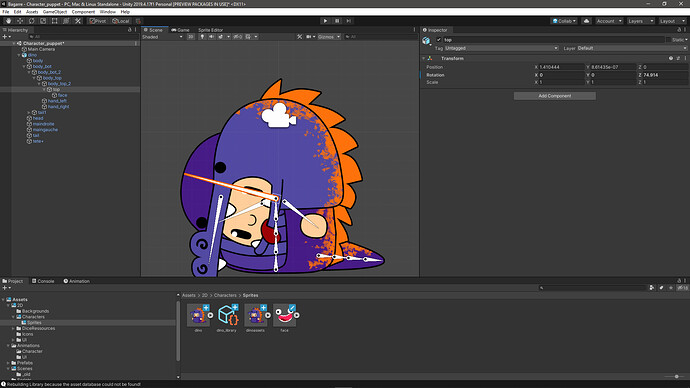
Task: Select the Rect transform tool
Action: pyautogui.click(x=55, y=21)
